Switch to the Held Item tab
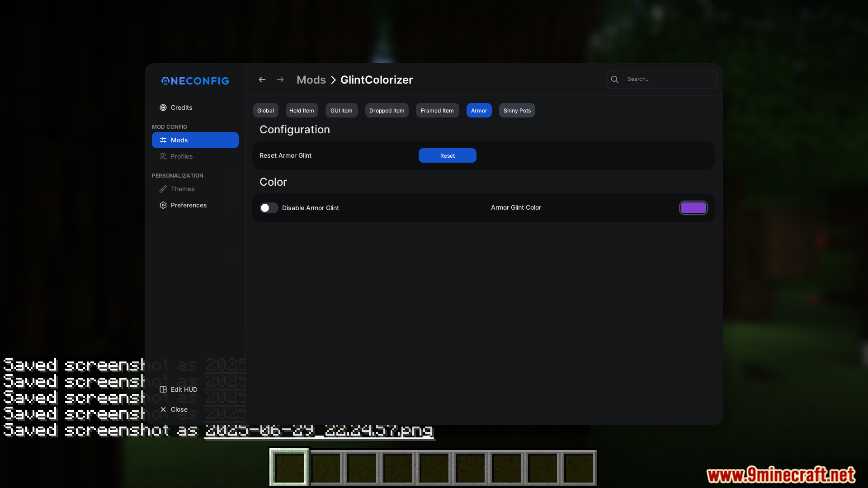This screenshot has width=868, height=488. [302, 111]
